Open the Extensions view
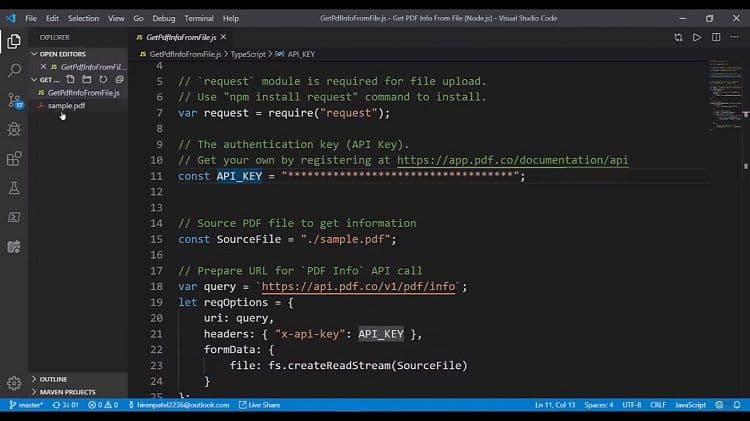Screen dimensions: 750x421 tap(14, 158)
